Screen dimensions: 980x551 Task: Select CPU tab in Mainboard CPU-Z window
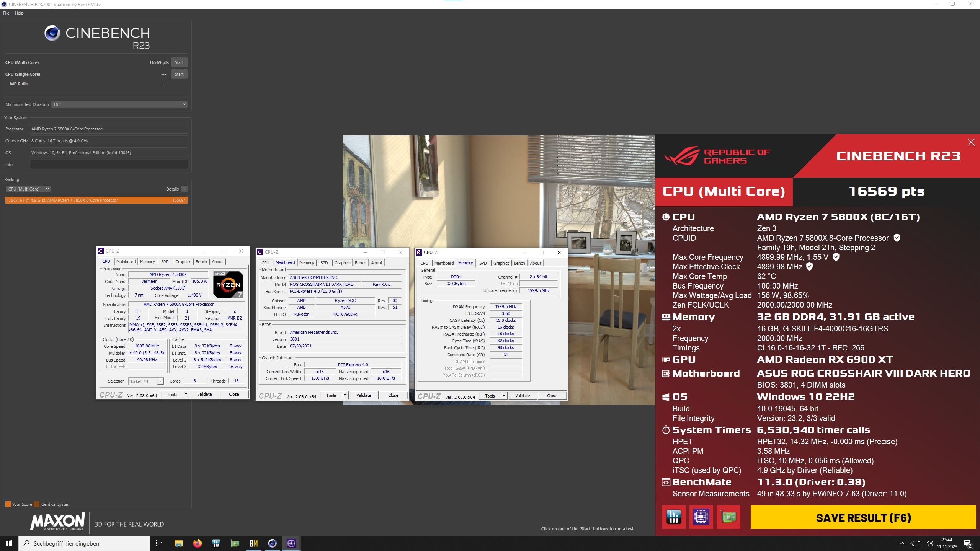tap(265, 263)
